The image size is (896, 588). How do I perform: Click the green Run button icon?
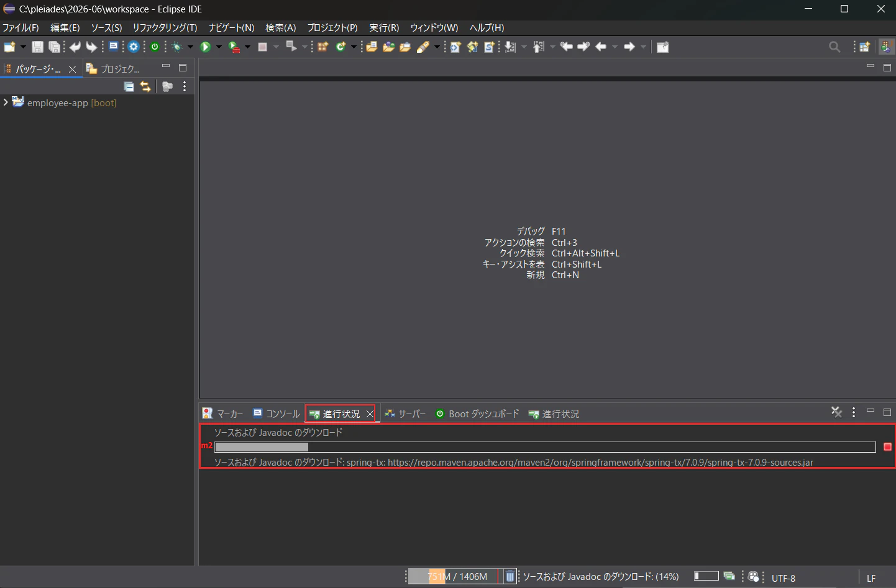click(x=206, y=47)
